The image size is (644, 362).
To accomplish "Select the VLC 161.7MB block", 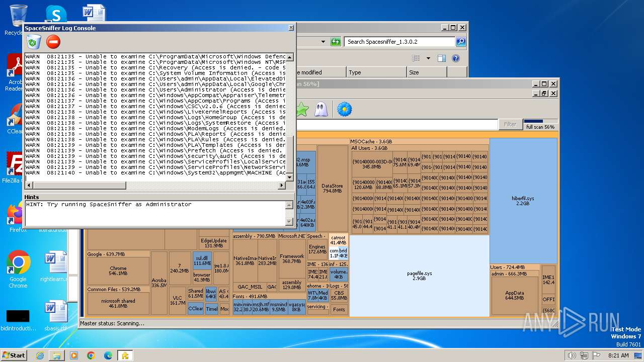I will (178, 300).
